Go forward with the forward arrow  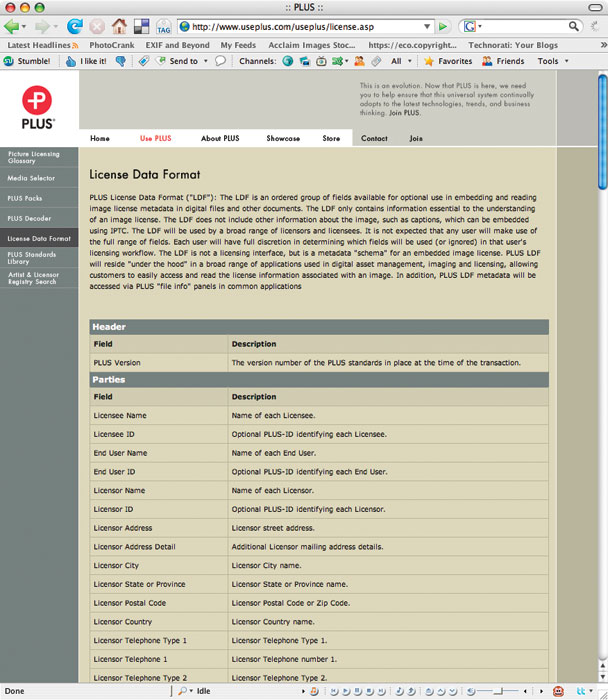[x=42, y=27]
